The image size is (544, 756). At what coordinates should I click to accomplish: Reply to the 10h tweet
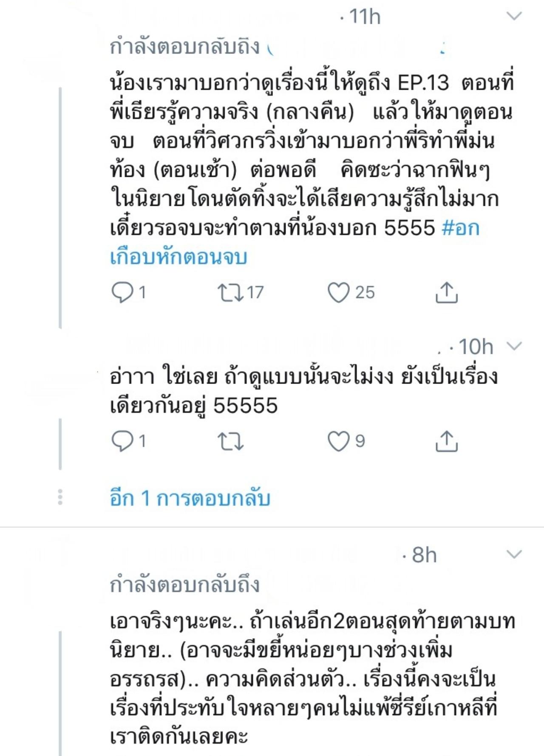point(122,441)
